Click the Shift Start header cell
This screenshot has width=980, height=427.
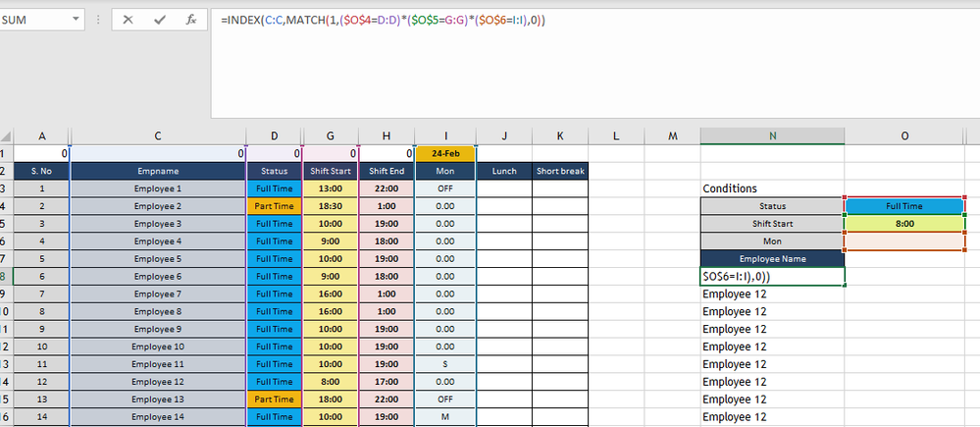click(330, 171)
